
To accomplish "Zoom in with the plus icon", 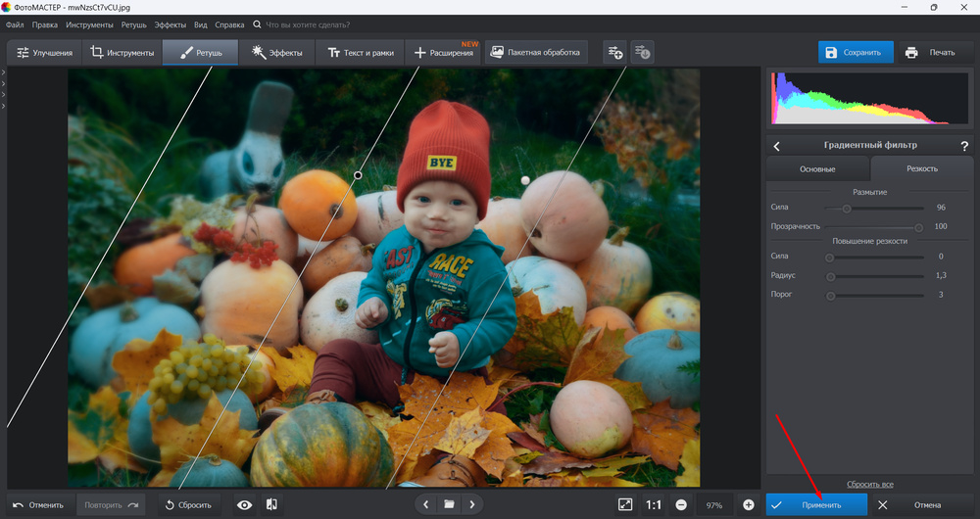I will tap(749, 504).
